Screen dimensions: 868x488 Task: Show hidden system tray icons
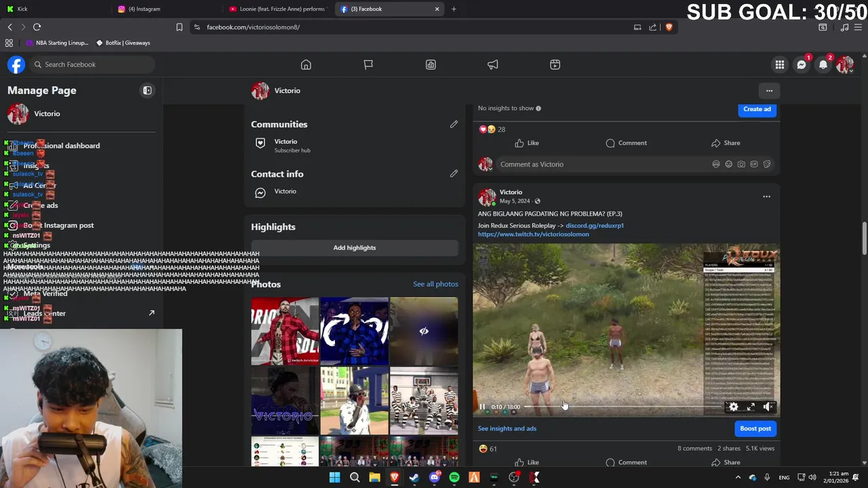[738, 478]
